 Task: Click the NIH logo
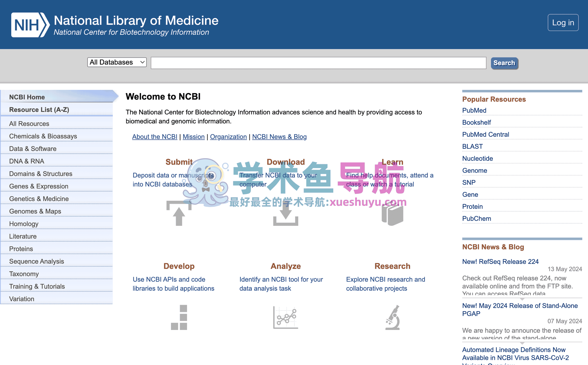[30, 25]
